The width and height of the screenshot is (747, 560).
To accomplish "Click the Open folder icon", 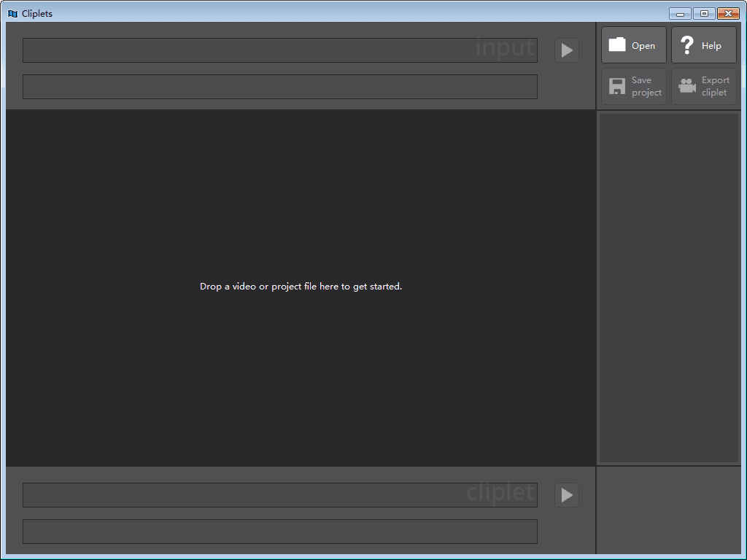I will coord(617,45).
